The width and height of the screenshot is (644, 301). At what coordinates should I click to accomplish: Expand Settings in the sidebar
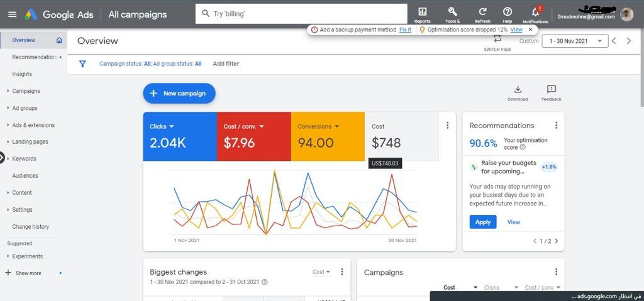pos(8,209)
